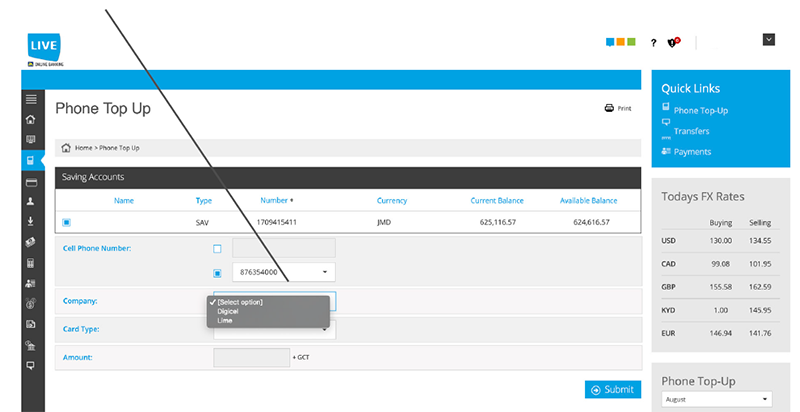
Task: Sort by the Currency column header
Action: 392,201
